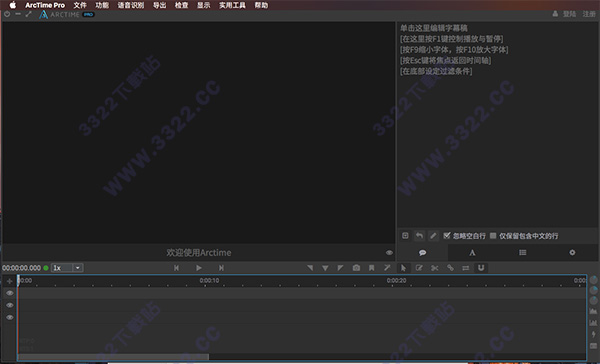Click the plus icon to add a track
Image resolution: width=600 pixels, height=364 pixels.
[x=10, y=281]
